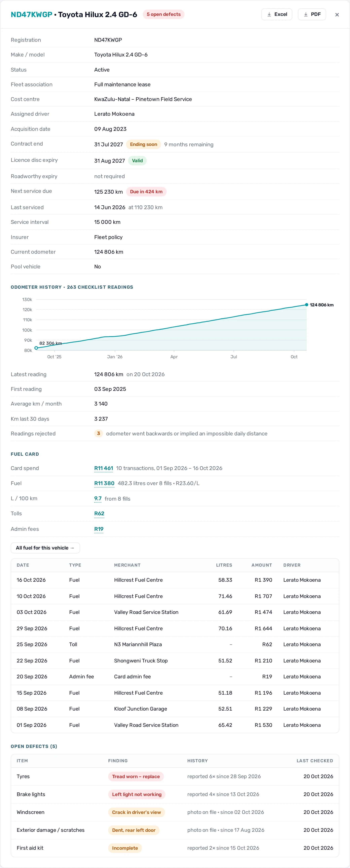Click the 82 306 km chart start marker
Viewport: 350px width, 868px height.
(x=36, y=348)
